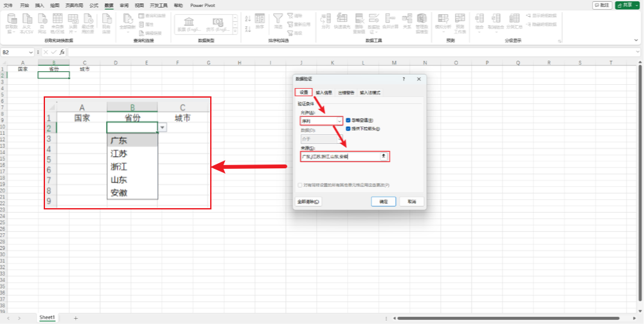Open the 输入信息 dialog tab
This screenshot has width=644, height=327.
(324, 93)
